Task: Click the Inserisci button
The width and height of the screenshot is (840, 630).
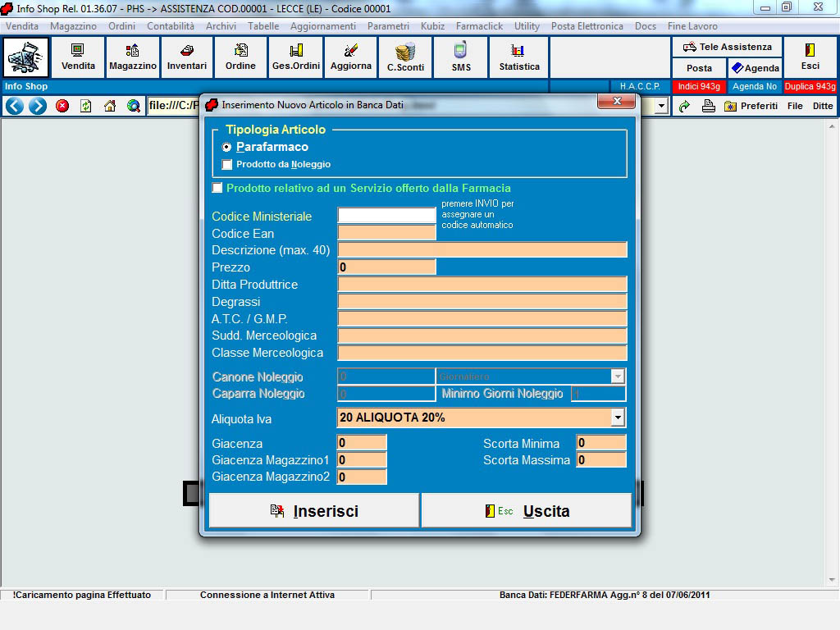Action: pos(314,511)
